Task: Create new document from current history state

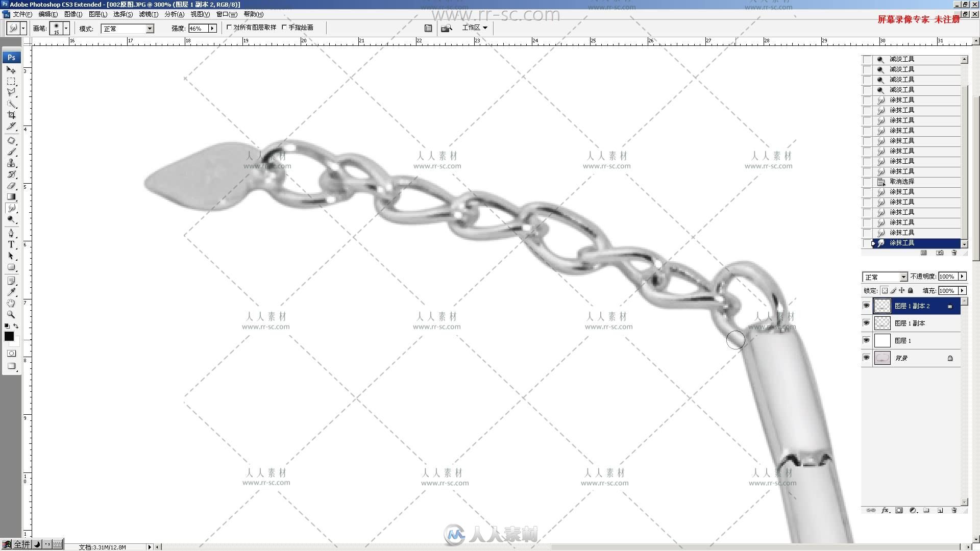Action: [x=923, y=253]
